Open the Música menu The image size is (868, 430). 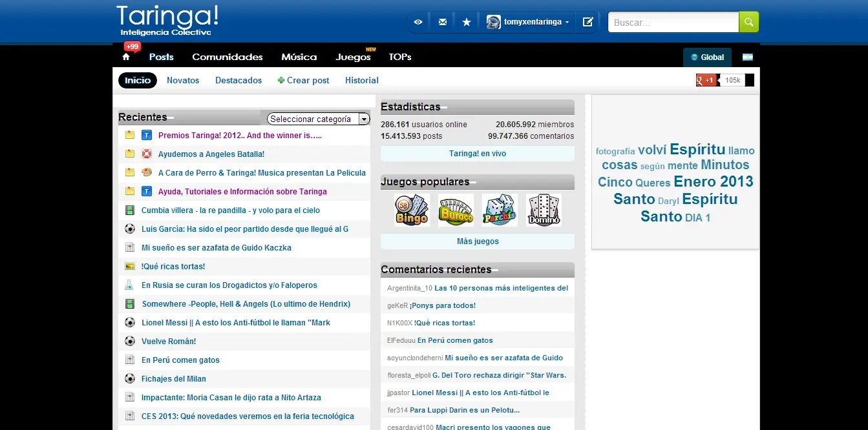(x=299, y=57)
